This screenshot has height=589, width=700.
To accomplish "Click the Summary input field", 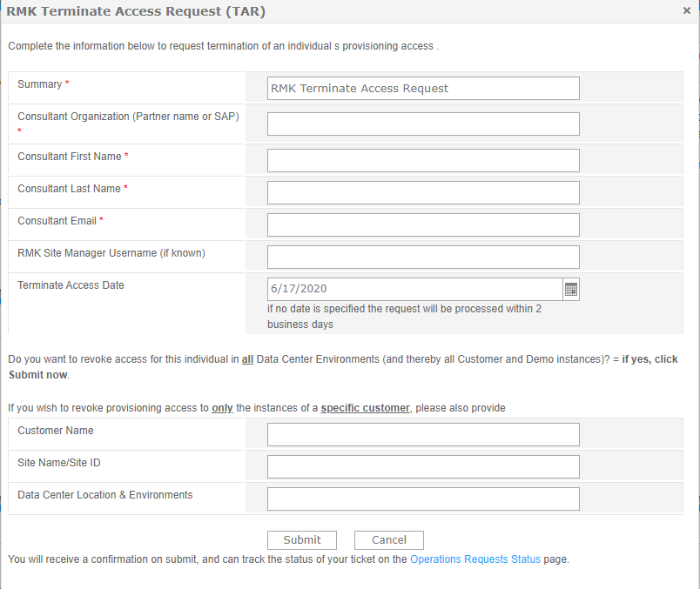I will 423,89.
